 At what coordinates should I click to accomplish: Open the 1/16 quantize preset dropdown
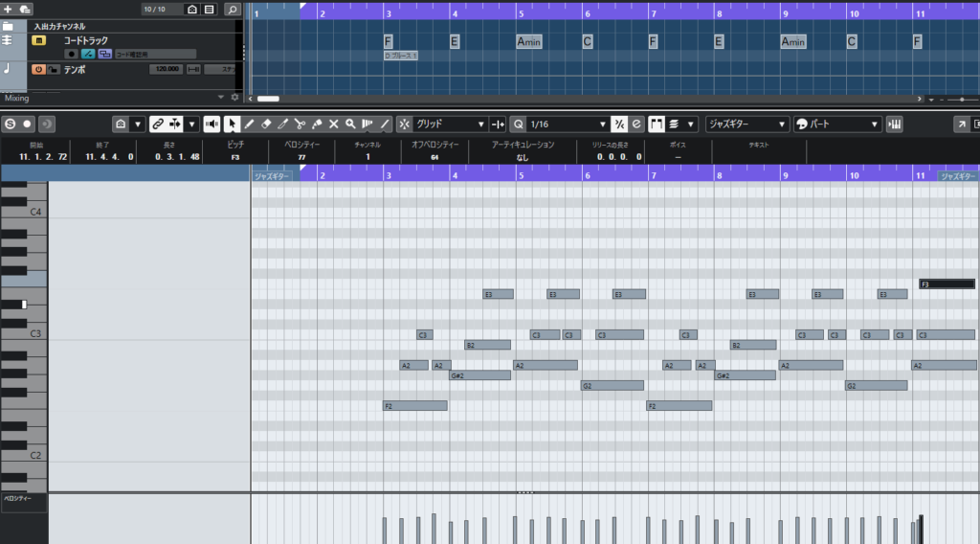pyautogui.click(x=602, y=125)
